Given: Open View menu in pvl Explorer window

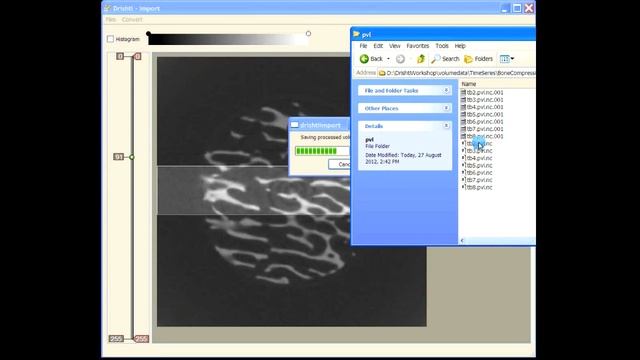Looking at the screenshot, I should pos(395,46).
